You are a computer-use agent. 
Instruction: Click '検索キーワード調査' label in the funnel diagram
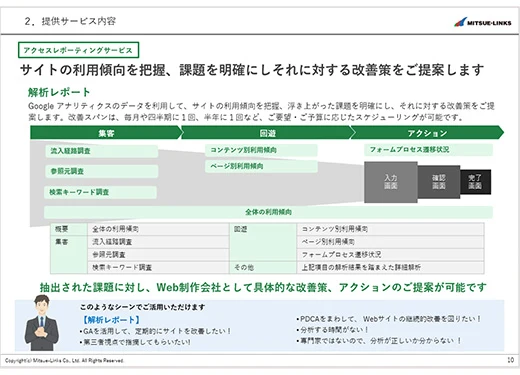tap(100, 192)
